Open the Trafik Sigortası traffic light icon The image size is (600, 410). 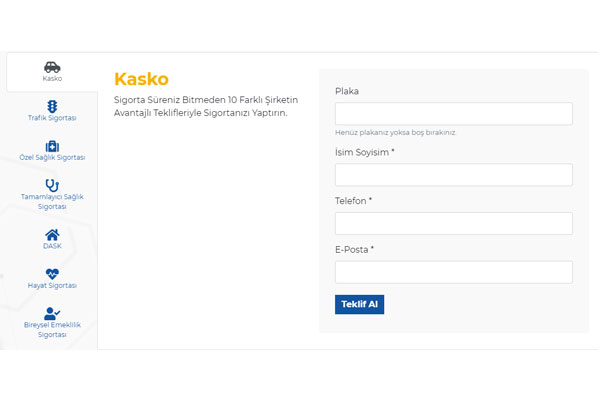click(52, 106)
